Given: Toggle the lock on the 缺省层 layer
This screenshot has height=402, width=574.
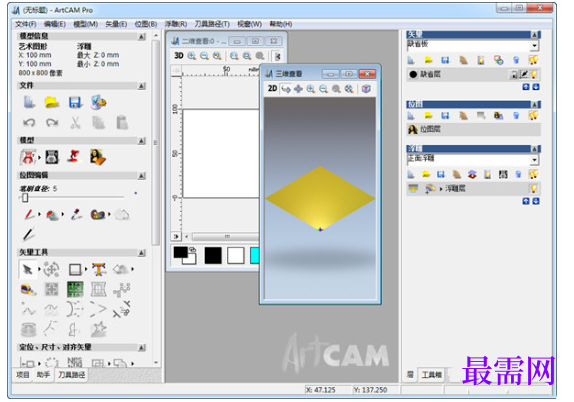Looking at the screenshot, I should [514, 75].
